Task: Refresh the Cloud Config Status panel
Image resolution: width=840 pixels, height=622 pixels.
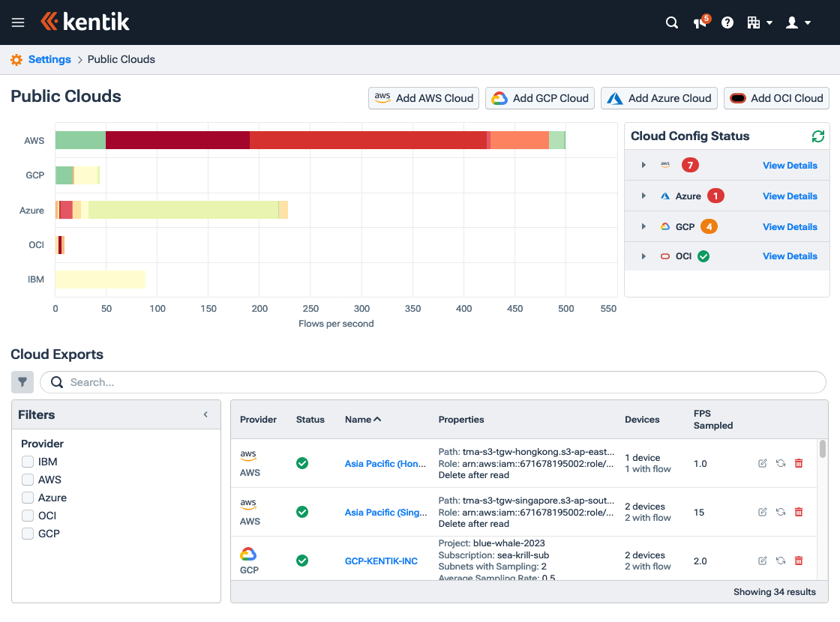Action: point(817,136)
